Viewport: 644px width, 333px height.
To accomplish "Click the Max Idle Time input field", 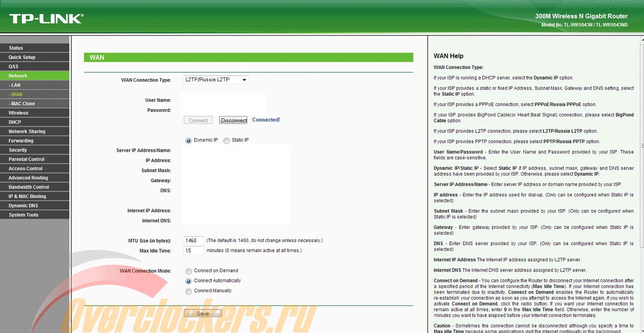I will point(194,251).
